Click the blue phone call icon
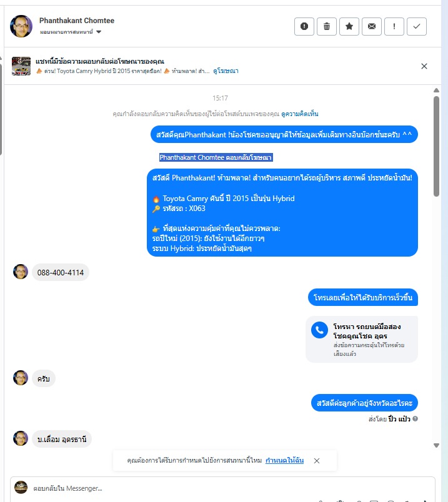This screenshot has height=502, width=448. [319, 330]
